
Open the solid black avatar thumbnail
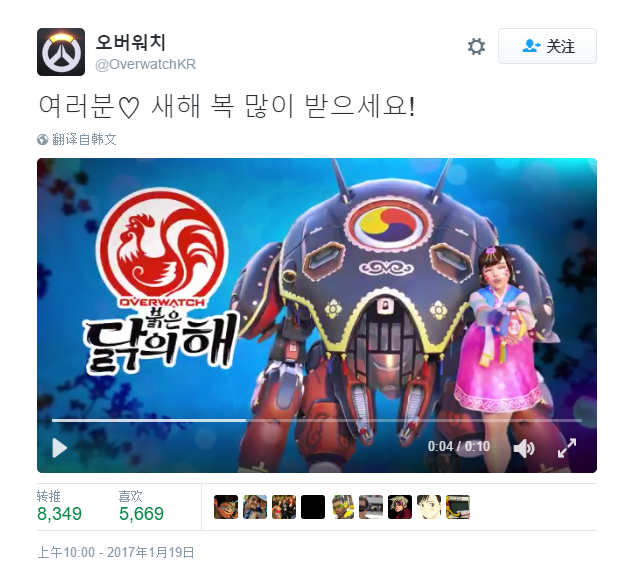(x=313, y=507)
